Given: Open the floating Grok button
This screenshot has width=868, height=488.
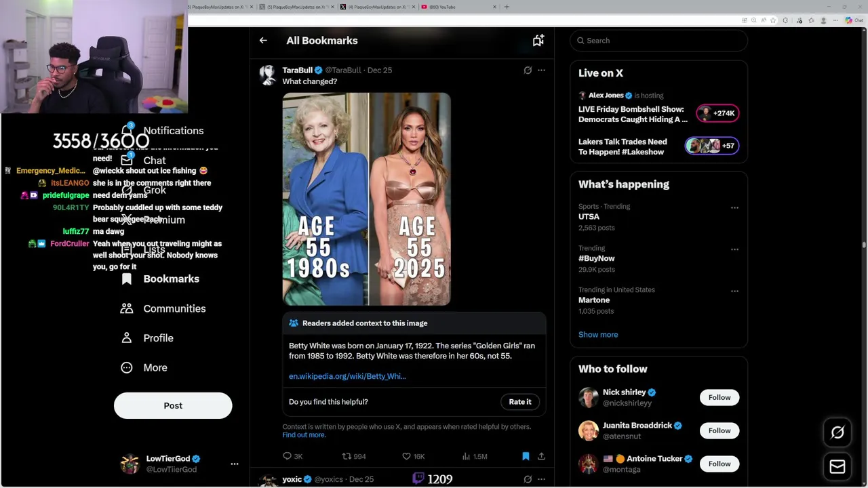Looking at the screenshot, I should point(837,432).
